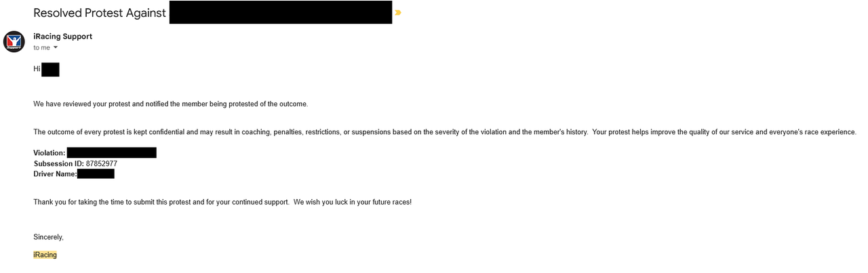This screenshot has height=273, width=868.
Task: Click the iRacing Support sender name
Action: coord(62,37)
